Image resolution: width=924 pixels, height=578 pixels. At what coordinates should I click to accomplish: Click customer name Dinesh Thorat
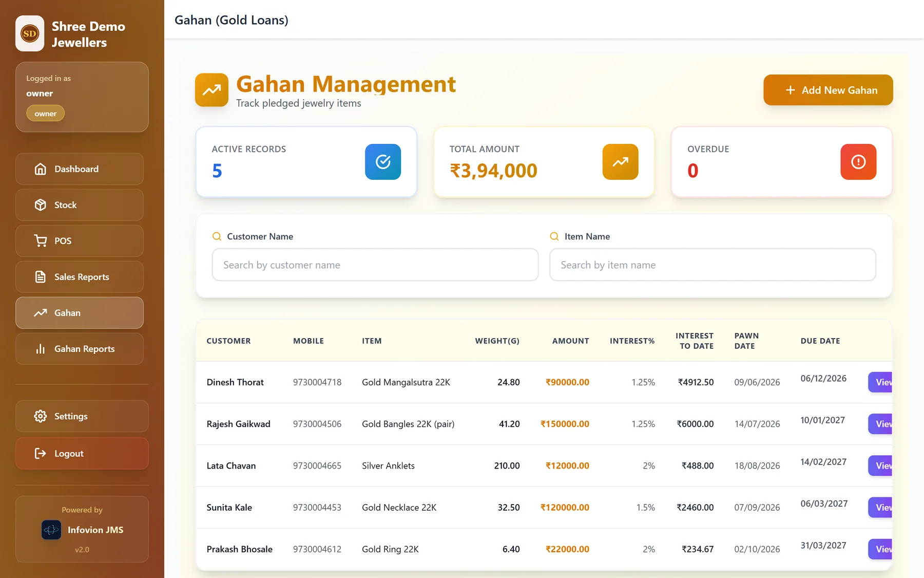point(235,382)
